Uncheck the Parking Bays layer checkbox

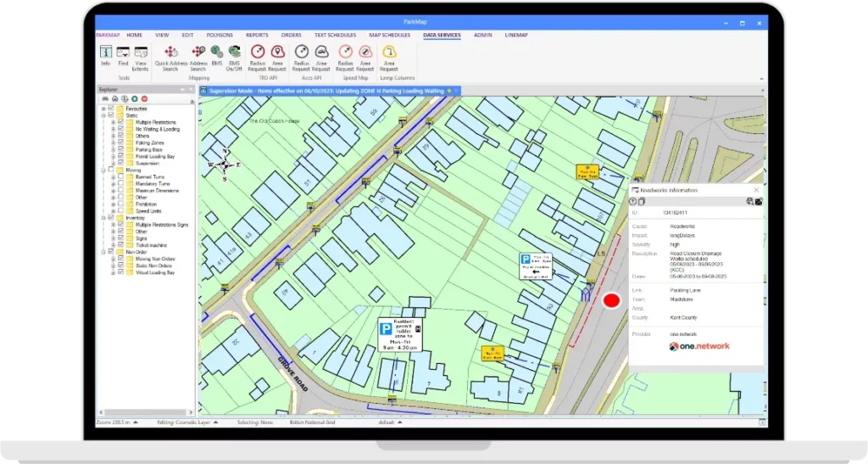pyautogui.click(x=120, y=150)
